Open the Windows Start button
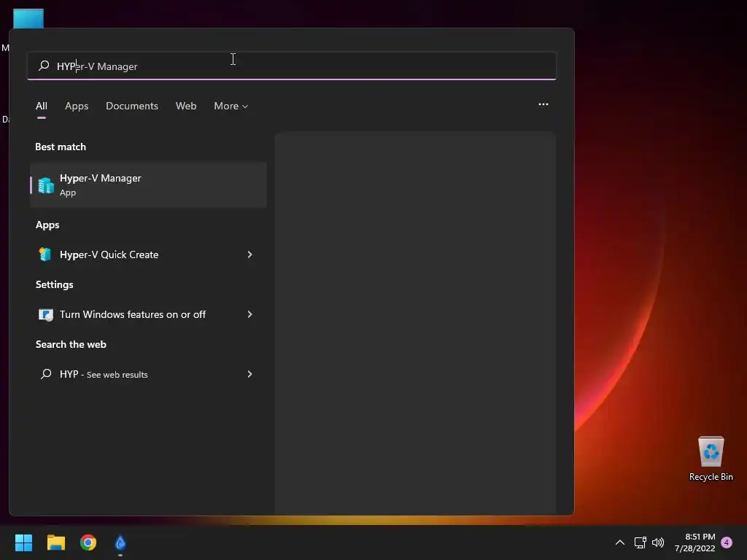The height and width of the screenshot is (560, 747). 23,542
